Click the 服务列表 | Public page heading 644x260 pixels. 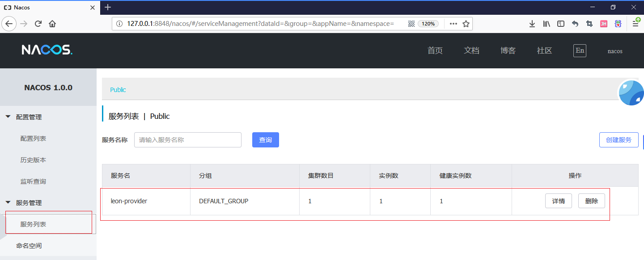pos(139,116)
